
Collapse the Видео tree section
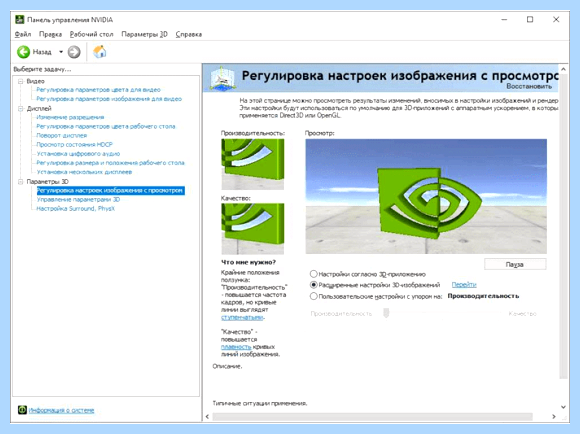[x=21, y=81]
